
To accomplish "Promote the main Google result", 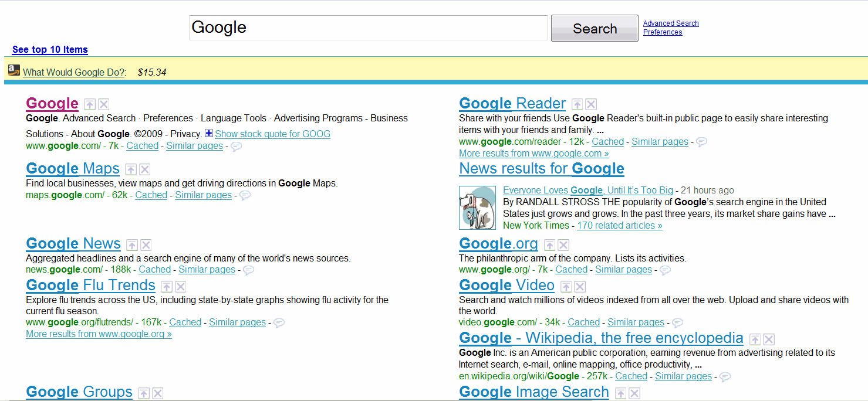I will pyautogui.click(x=89, y=104).
